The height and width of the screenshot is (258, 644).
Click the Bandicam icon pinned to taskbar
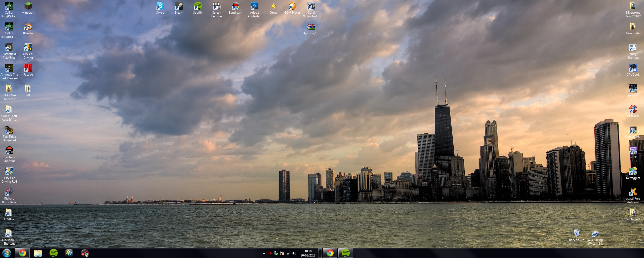pyautogui.click(x=85, y=253)
